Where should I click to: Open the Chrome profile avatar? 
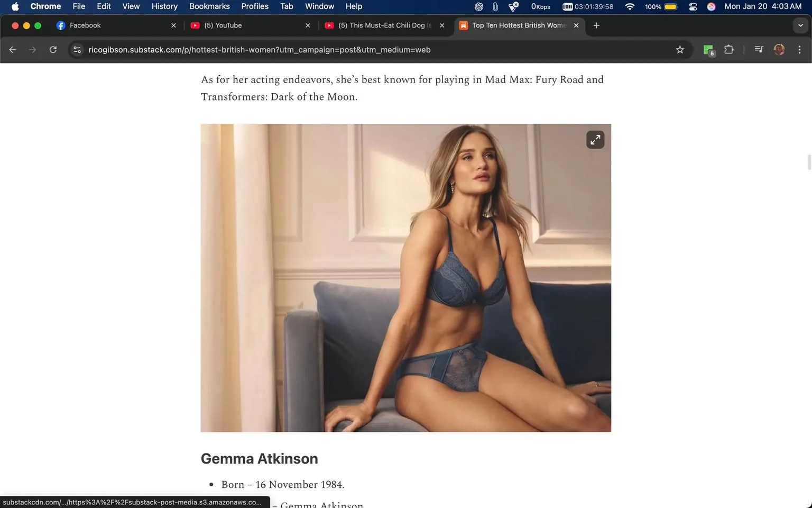point(779,49)
